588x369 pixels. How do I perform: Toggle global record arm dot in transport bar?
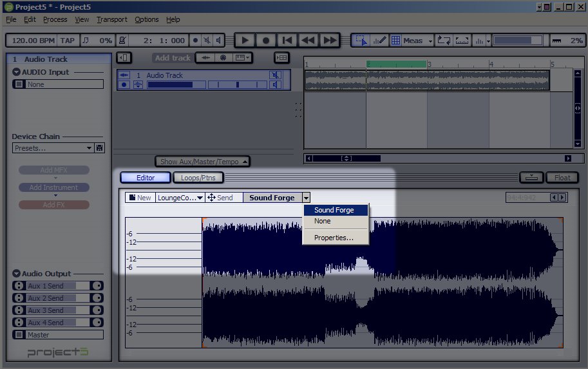[195, 41]
